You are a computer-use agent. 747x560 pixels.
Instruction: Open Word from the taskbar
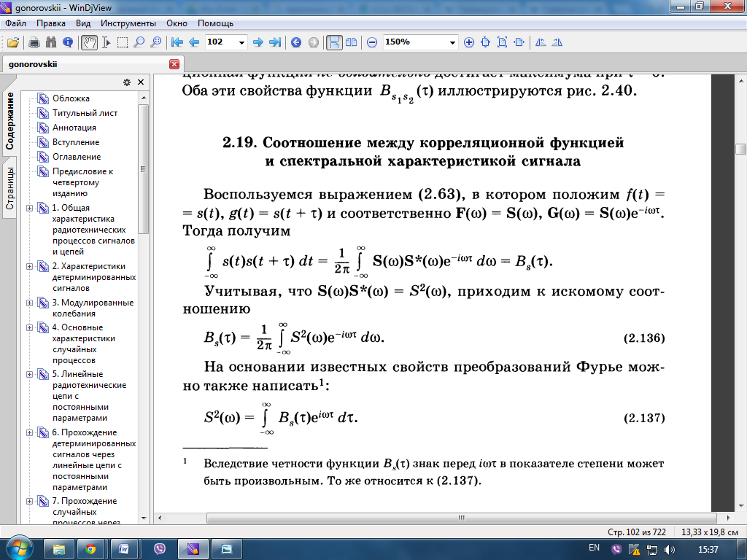click(x=124, y=550)
